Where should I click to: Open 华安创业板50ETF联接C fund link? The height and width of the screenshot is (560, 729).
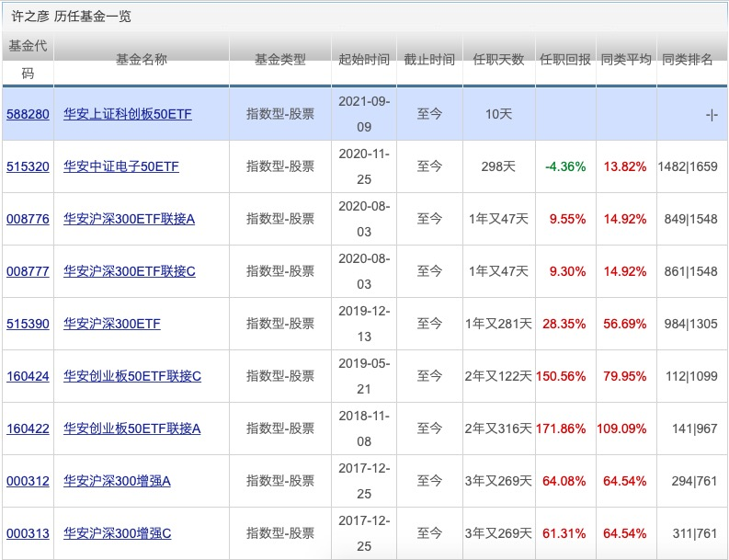pos(132,376)
